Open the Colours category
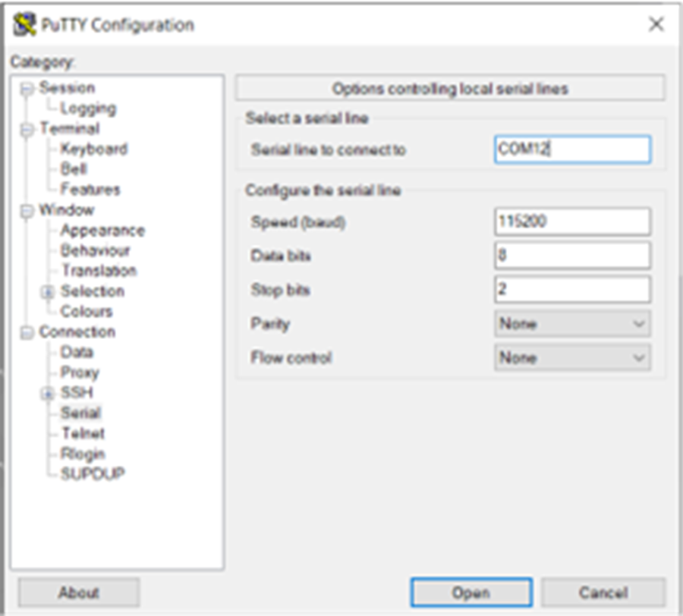 coord(87,312)
